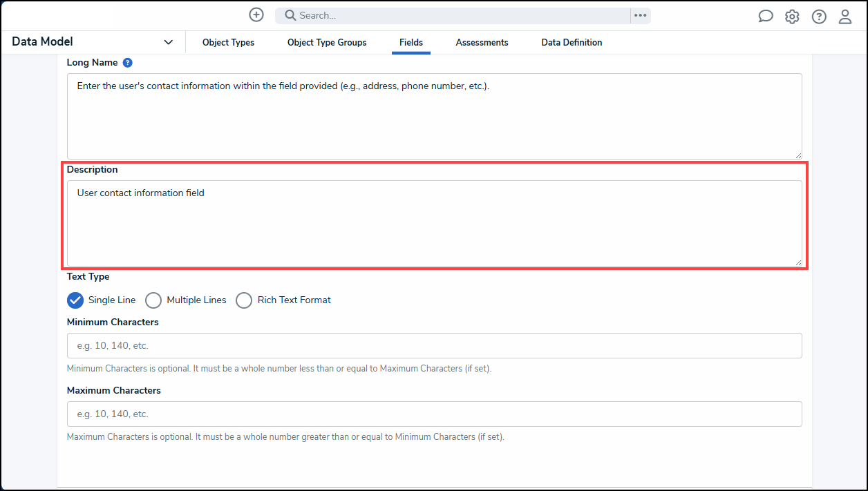The image size is (868, 491).
Task: Open the search options ellipsis
Action: click(x=641, y=15)
